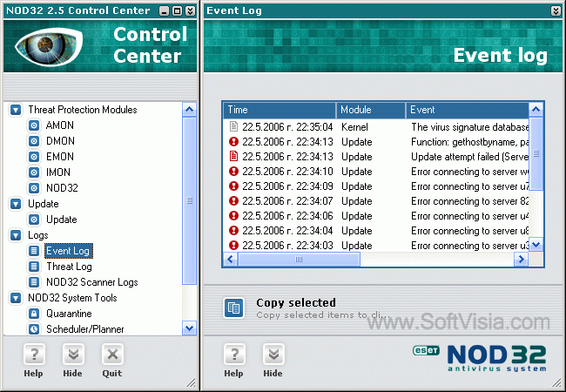The image size is (566, 392).
Task: Select AMON in the module tree
Action: click(60, 125)
